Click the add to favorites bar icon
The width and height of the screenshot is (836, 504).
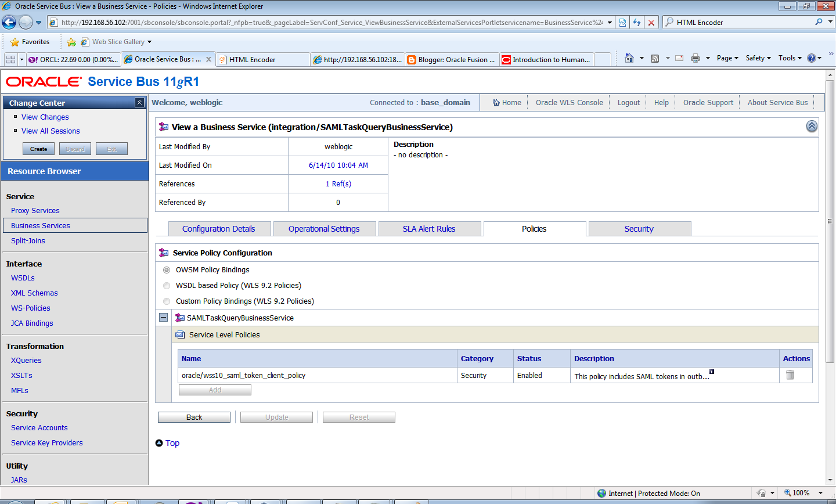(x=71, y=42)
